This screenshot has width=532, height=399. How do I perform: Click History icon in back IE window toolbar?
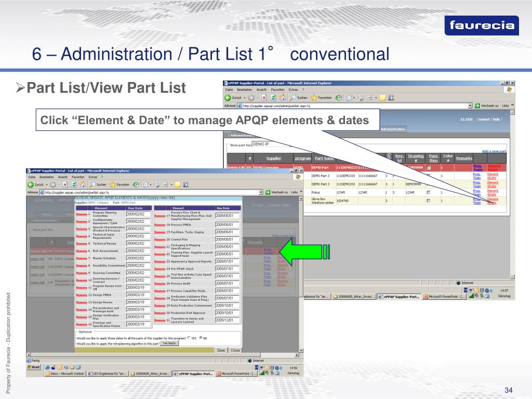(x=338, y=98)
